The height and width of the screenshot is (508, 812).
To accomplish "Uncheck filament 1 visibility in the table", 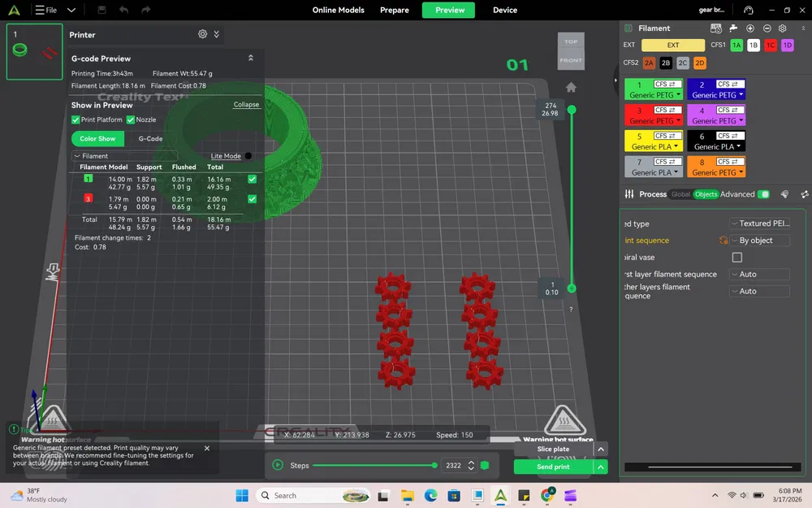I will point(253,180).
